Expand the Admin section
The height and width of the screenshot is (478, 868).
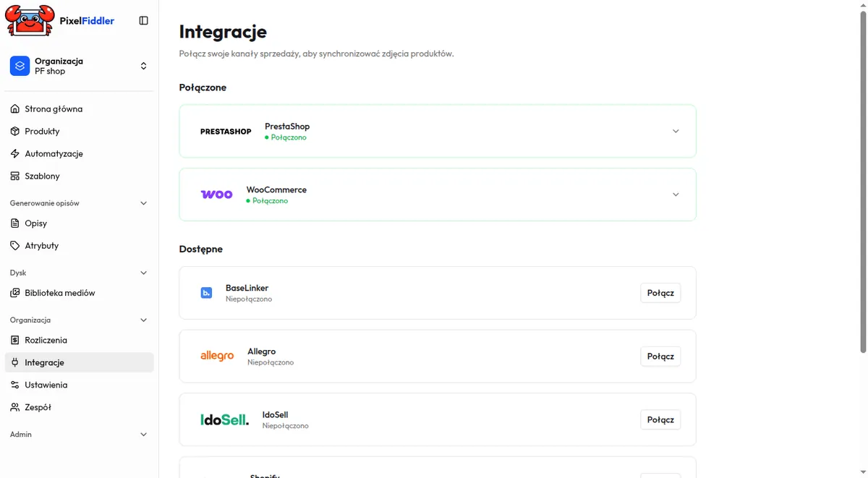coord(143,435)
